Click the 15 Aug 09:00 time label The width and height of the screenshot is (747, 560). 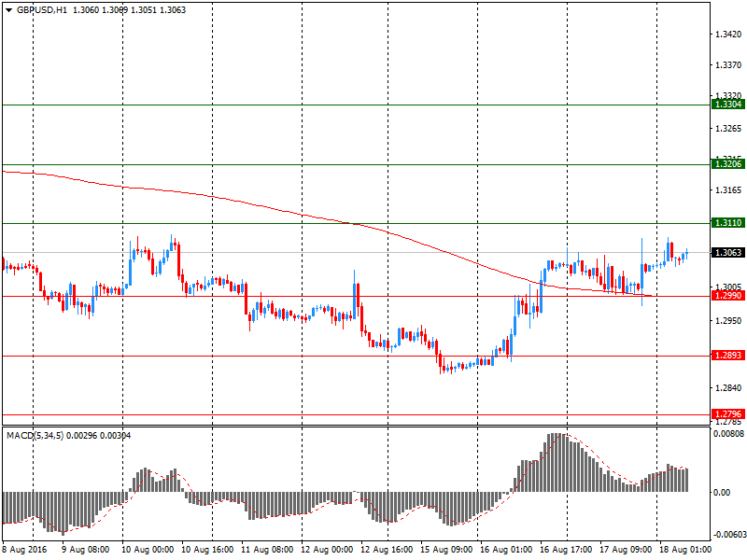pos(446,550)
